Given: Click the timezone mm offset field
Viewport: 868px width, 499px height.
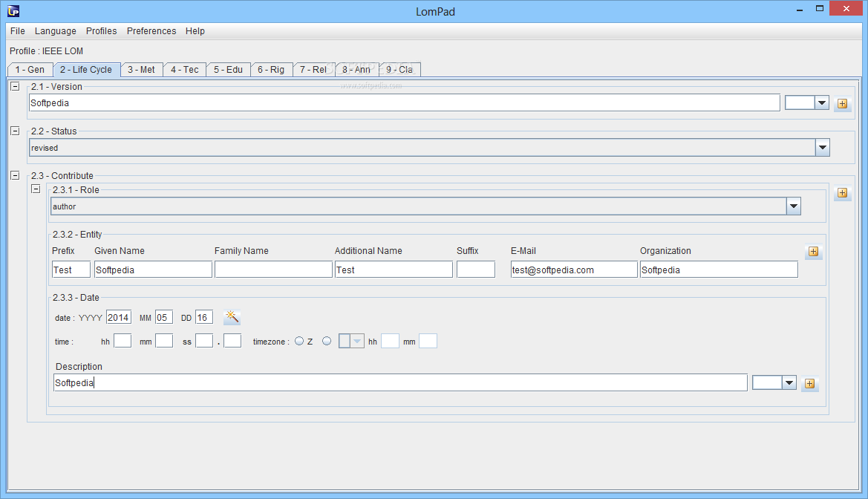Looking at the screenshot, I should click(428, 341).
